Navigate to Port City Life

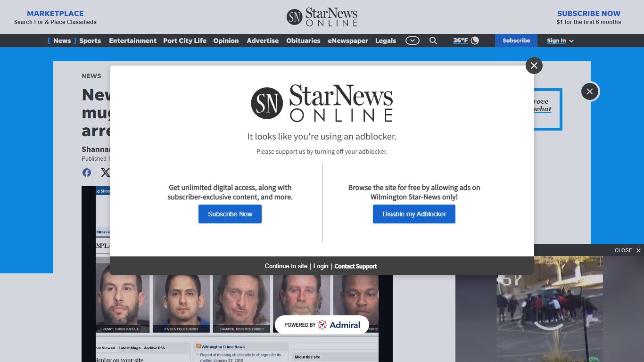185,41
